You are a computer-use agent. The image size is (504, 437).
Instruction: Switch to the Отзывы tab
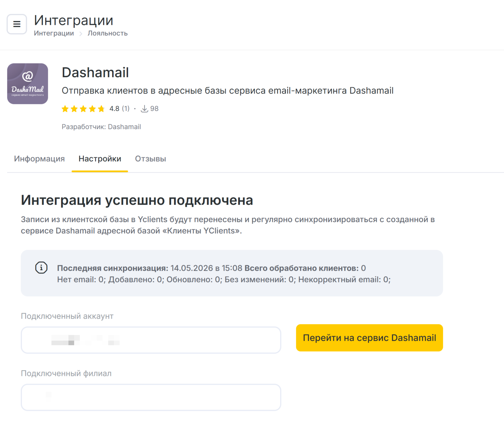[150, 159]
